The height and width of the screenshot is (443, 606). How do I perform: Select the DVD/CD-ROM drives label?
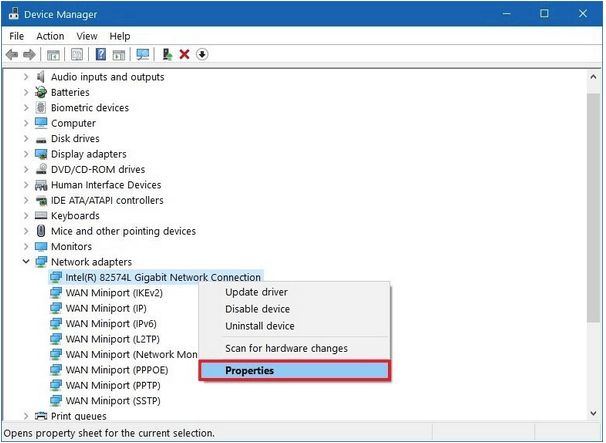tap(98, 169)
